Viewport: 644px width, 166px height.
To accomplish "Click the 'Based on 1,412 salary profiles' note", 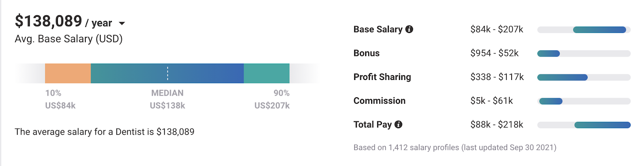I will [455, 148].
